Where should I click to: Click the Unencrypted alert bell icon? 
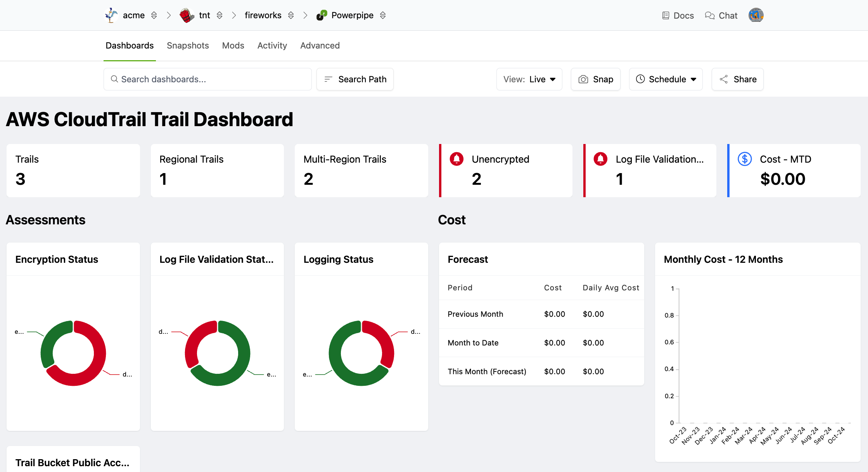(456, 159)
